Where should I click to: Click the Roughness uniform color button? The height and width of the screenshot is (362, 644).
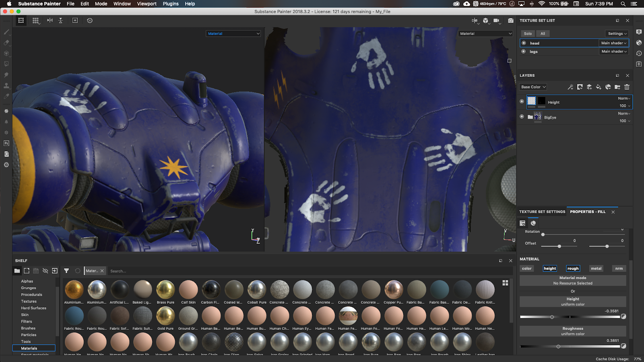pos(573,331)
